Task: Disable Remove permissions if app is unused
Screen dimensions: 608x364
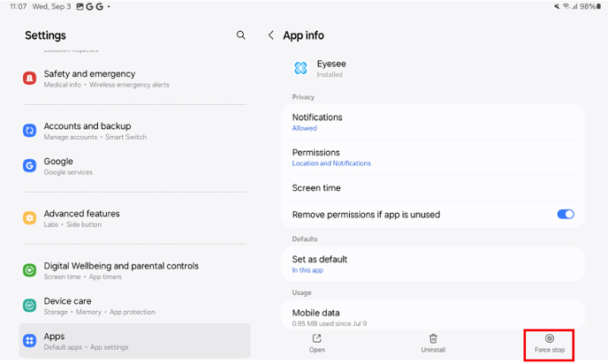Action: pyautogui.click(x=565, y=214)
